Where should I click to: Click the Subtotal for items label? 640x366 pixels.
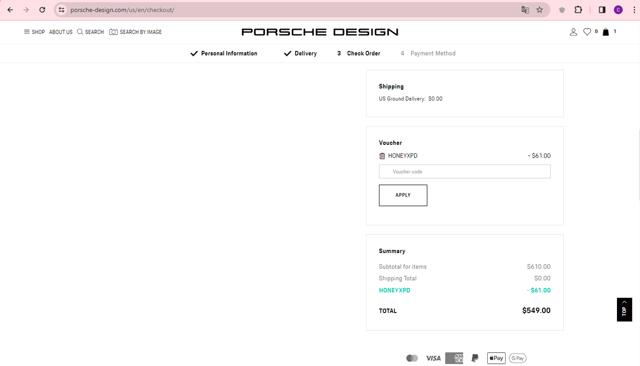[402, 267]
